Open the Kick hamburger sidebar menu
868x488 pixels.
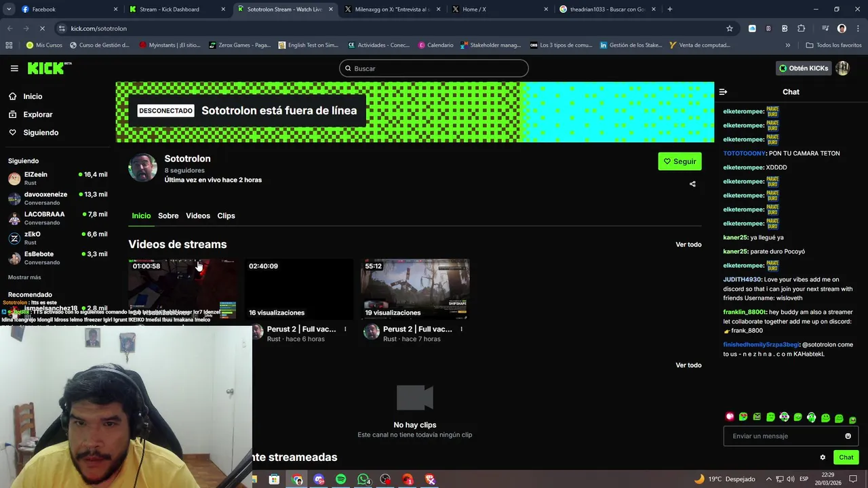point(14,68)
